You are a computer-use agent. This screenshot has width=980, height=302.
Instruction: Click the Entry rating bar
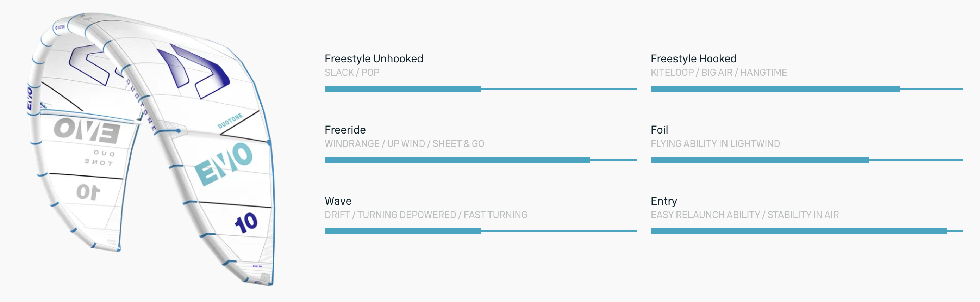(806, 231)
